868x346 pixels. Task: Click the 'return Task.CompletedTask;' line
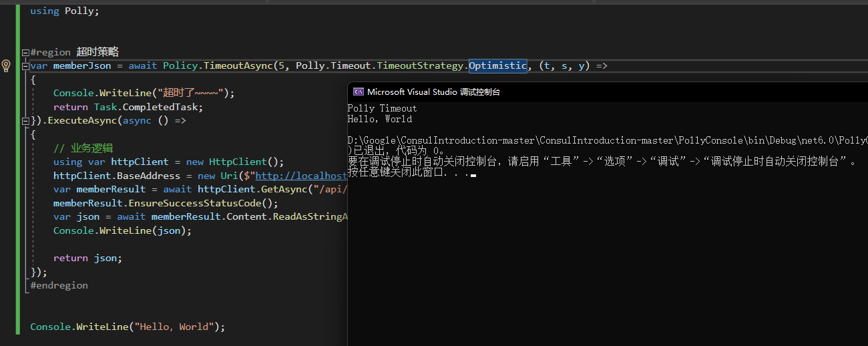[128, 107]
